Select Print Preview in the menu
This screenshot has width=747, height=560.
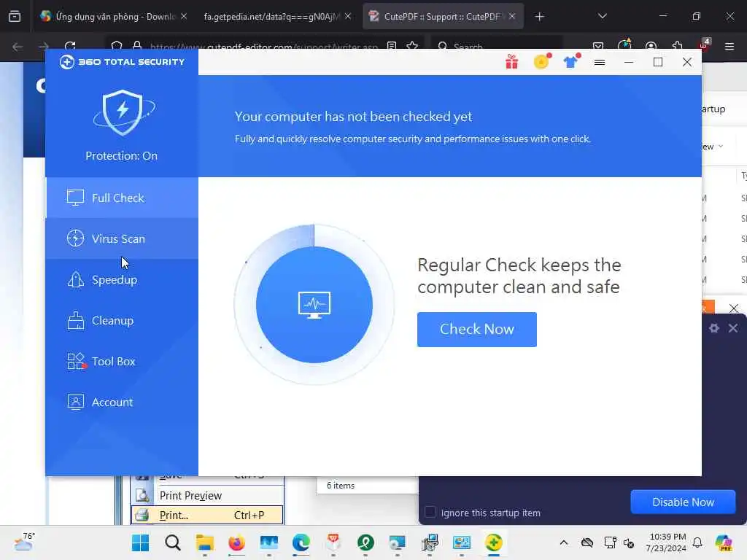tap(206, 496)
